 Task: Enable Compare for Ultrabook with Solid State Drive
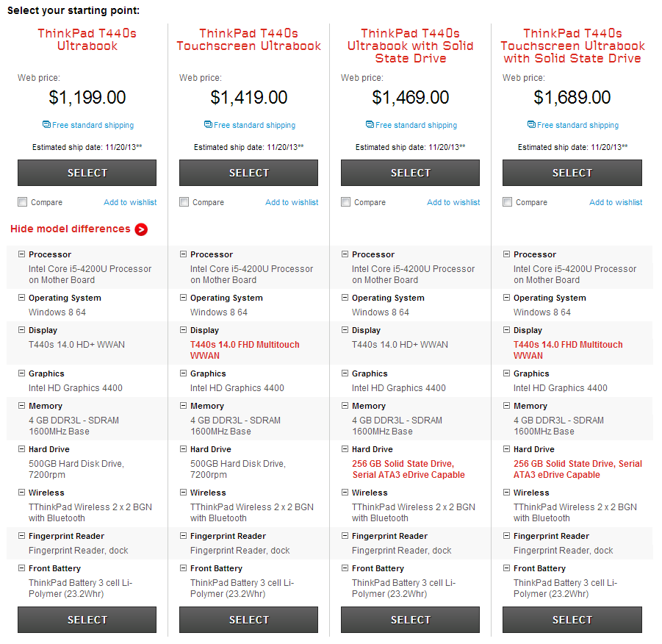tap(346, 202)
